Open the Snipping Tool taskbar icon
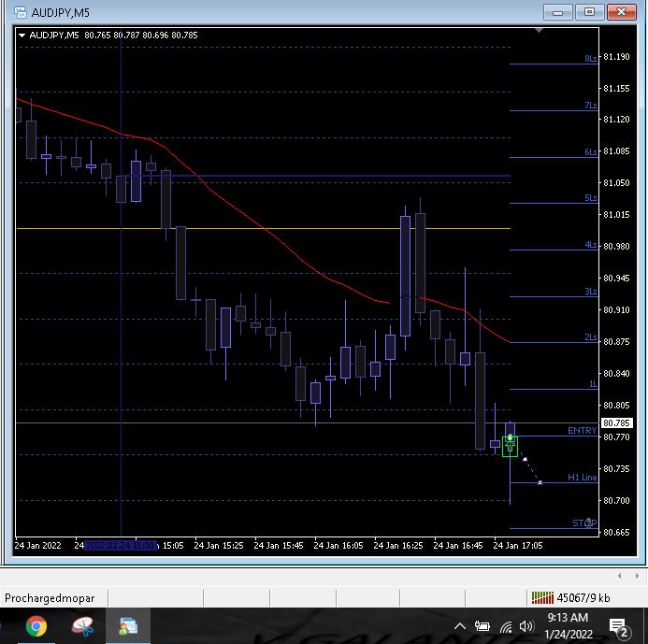This screenshot has width=648, height=644. coord(82,626)
